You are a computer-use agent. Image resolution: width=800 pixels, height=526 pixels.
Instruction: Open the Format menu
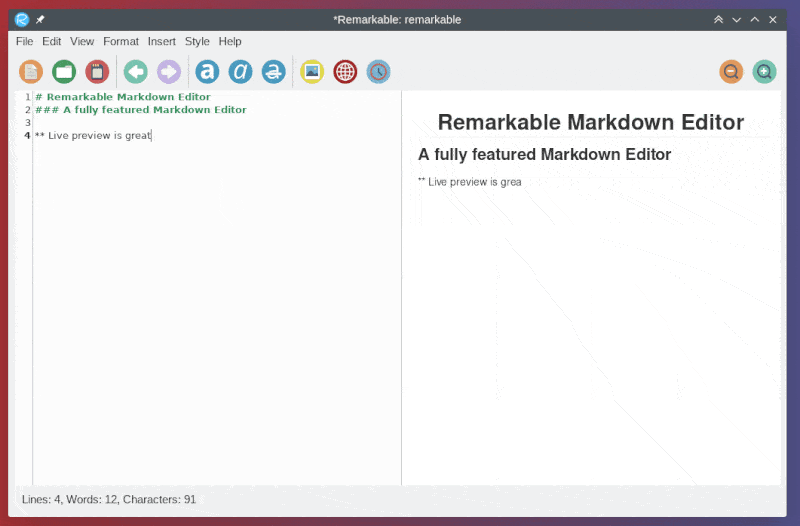point(120,41)
